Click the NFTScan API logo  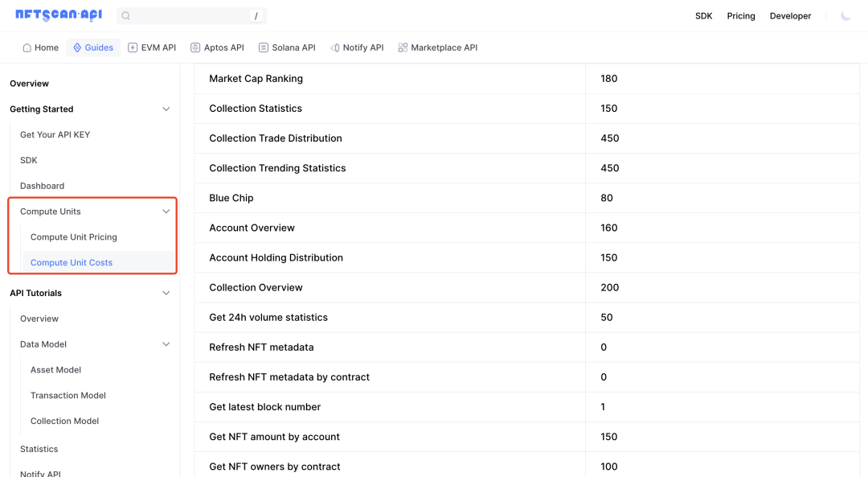[59, 15]
